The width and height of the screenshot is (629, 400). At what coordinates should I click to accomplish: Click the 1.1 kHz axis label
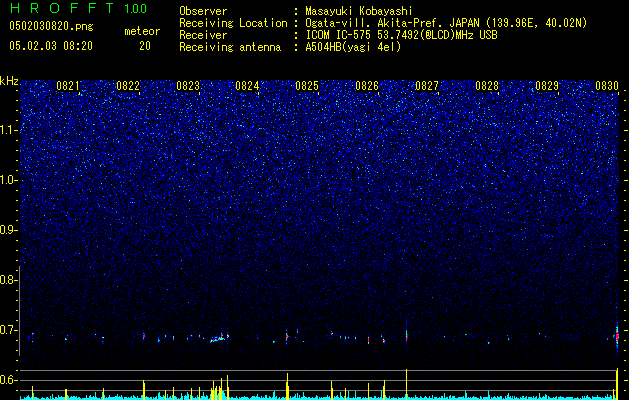point(8,130)
